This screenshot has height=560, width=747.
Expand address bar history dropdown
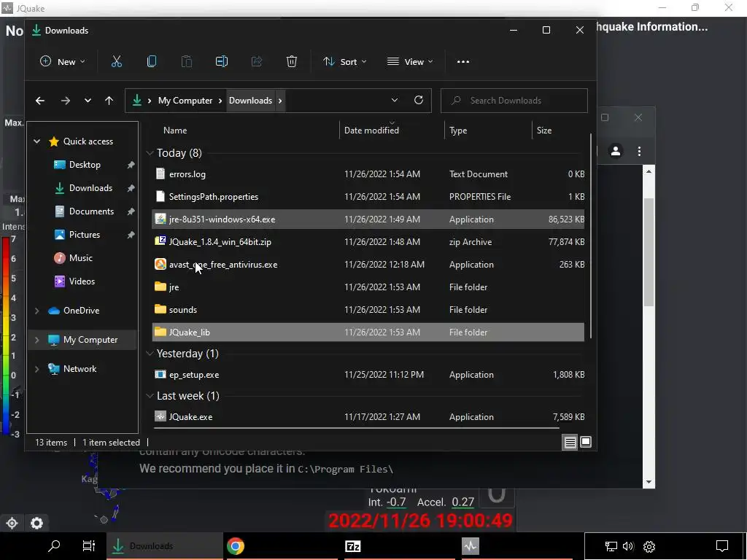[x=395, y=100]
